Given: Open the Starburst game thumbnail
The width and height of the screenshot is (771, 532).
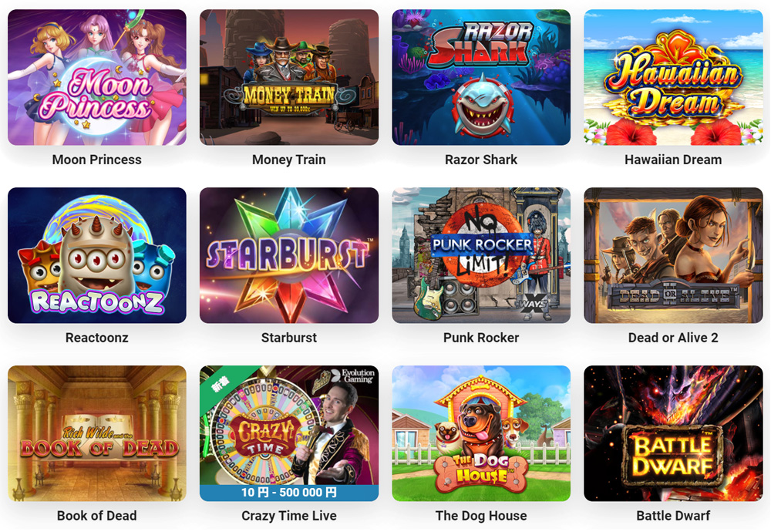Looking at the screenshot, I should 289,255.
